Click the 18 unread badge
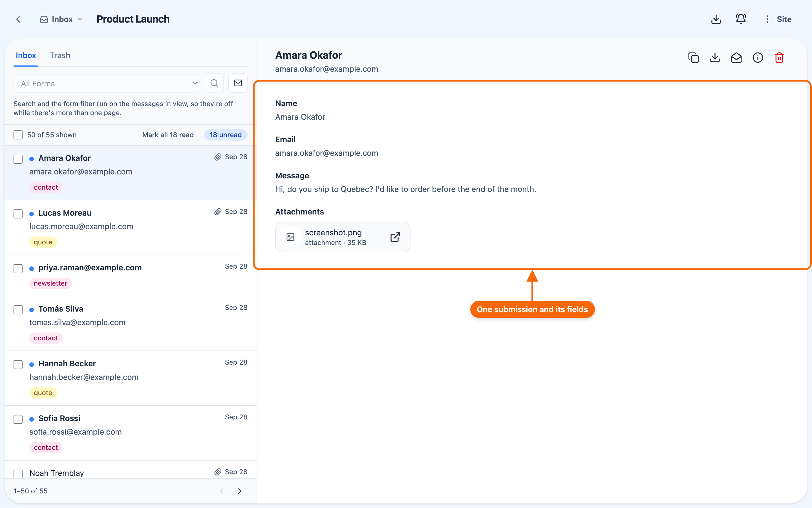This screenshot has width=812, height=508. (x=226, y=135)
